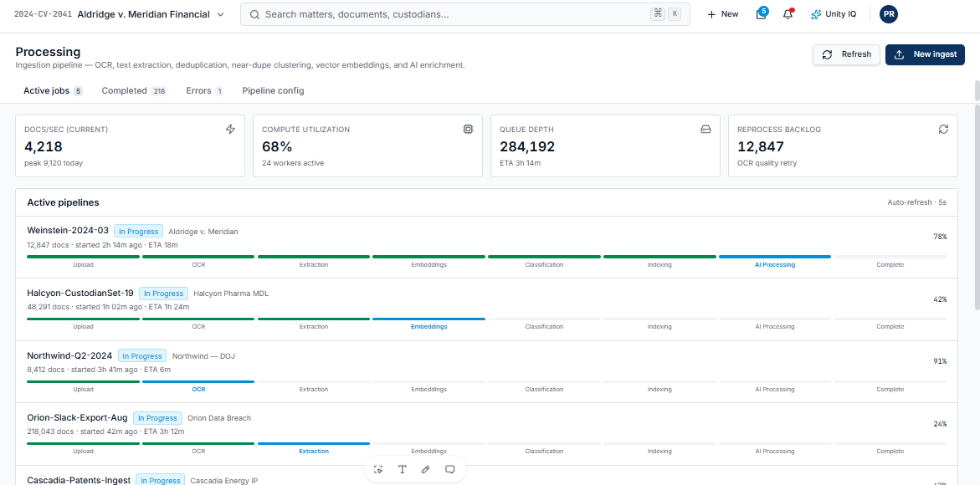Screen dimensions: 980x485
Task: Click the + New button
Action: [x=722, y=14]
